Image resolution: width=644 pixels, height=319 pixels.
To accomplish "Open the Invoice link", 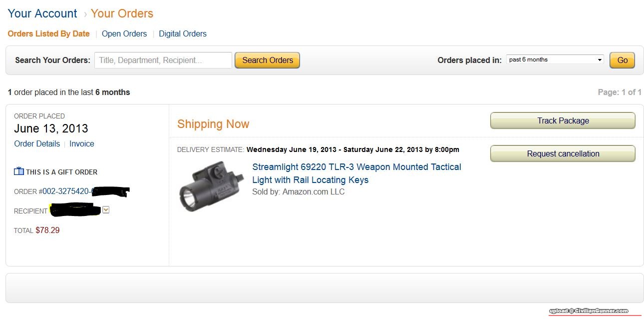I will tap(82, 143).
